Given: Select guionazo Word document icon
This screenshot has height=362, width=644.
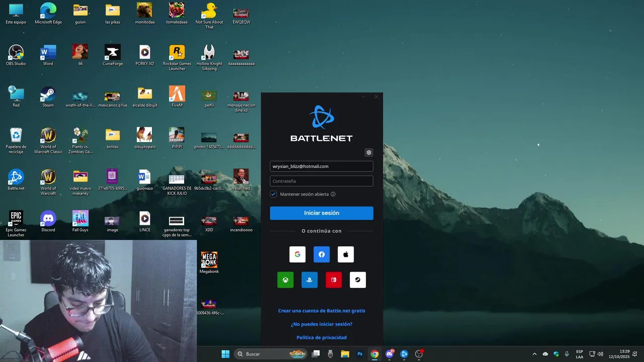Looking at the screenshot, I should pyautogui.click(x=145, y=180).
